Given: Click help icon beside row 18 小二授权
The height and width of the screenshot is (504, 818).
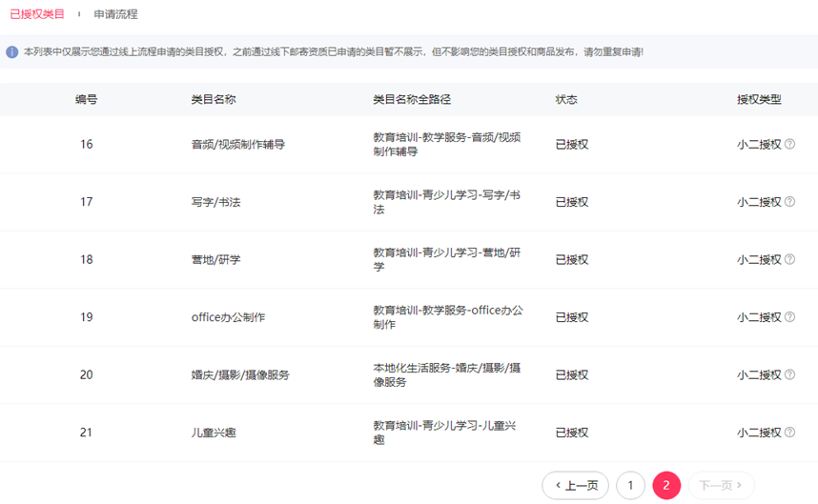Looking at the screenshot, I should tap(789, 259).
